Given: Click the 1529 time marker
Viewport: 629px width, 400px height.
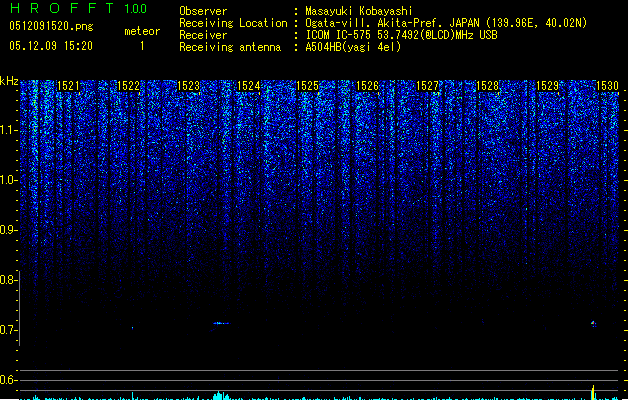Looking at the screenshot, I should click(547, 86).
